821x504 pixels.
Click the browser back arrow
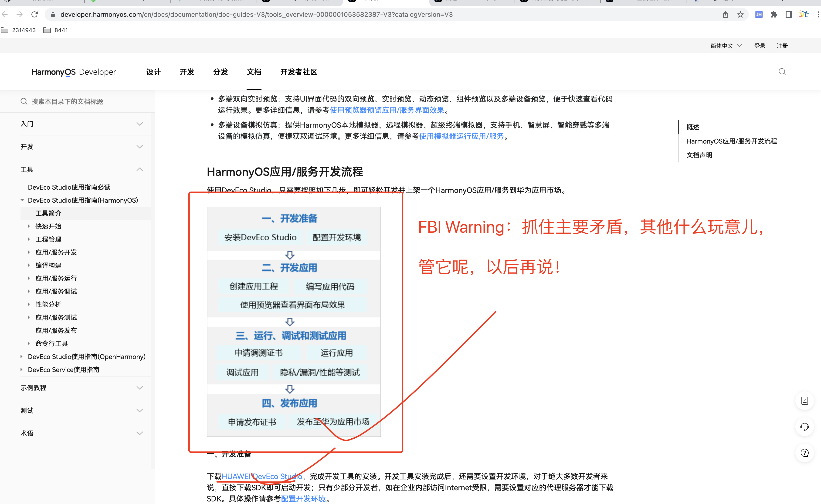pyautogui.click(x=5, y=14)
